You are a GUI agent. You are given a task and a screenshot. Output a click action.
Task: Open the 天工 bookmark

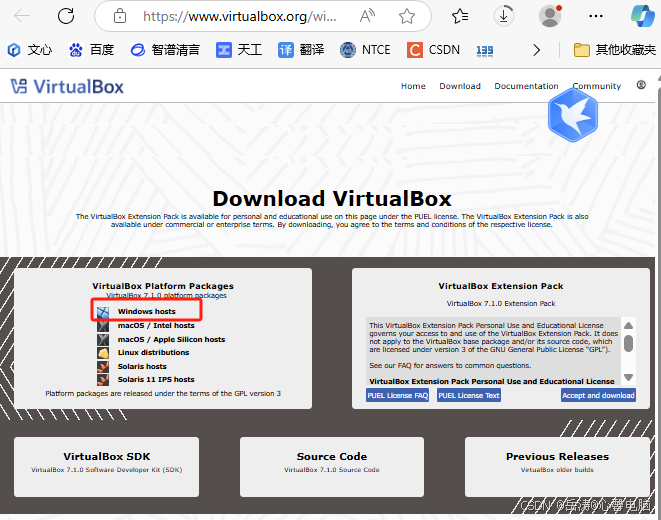coord(239,50)
